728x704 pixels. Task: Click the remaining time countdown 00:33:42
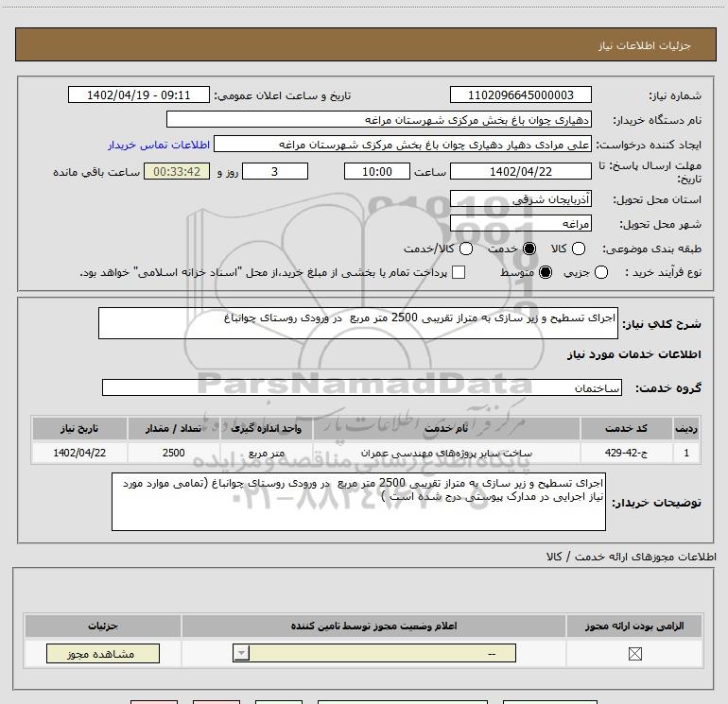(177, 171)
